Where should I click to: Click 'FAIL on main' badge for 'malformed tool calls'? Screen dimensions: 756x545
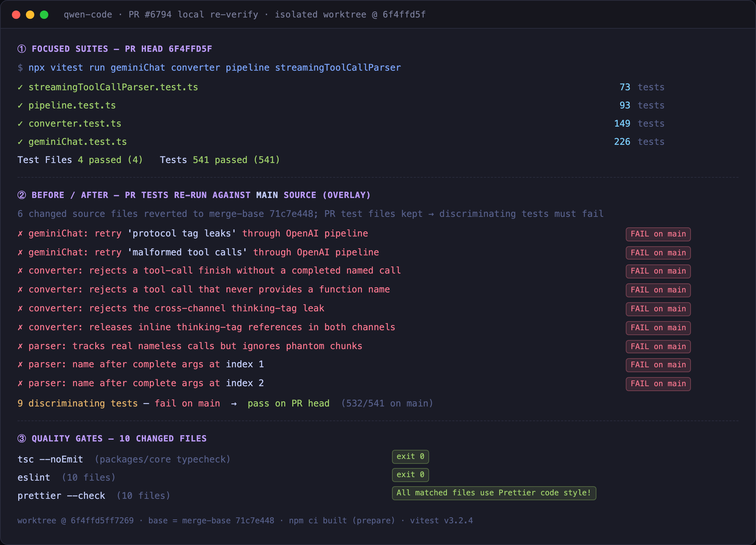658,253
